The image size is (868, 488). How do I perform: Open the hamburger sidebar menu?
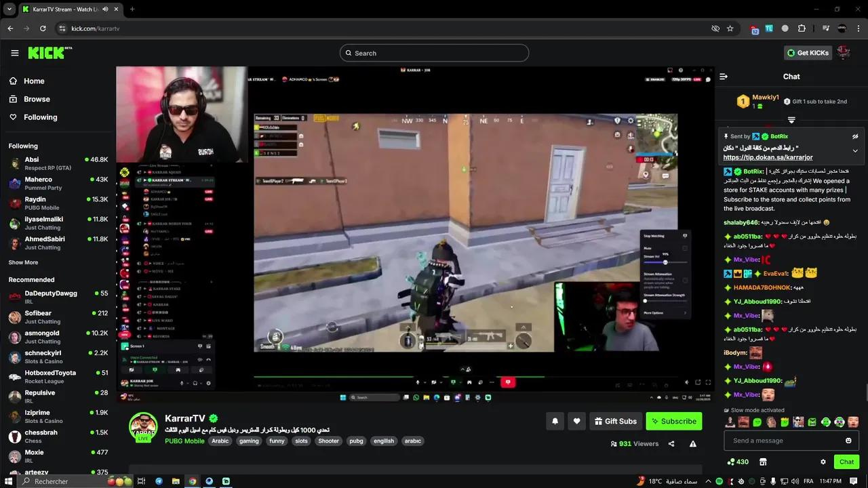pyautogui.click(x=15, y=53)
